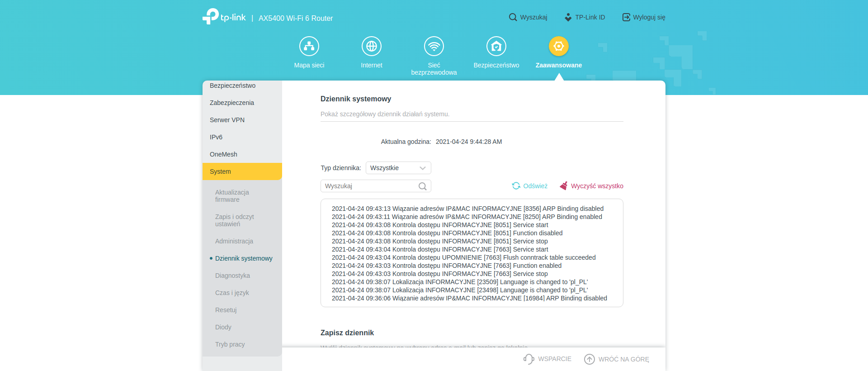Click WRÓĆ NA GÓRĘ button
The image size is (868, 371).
[617, 359]
